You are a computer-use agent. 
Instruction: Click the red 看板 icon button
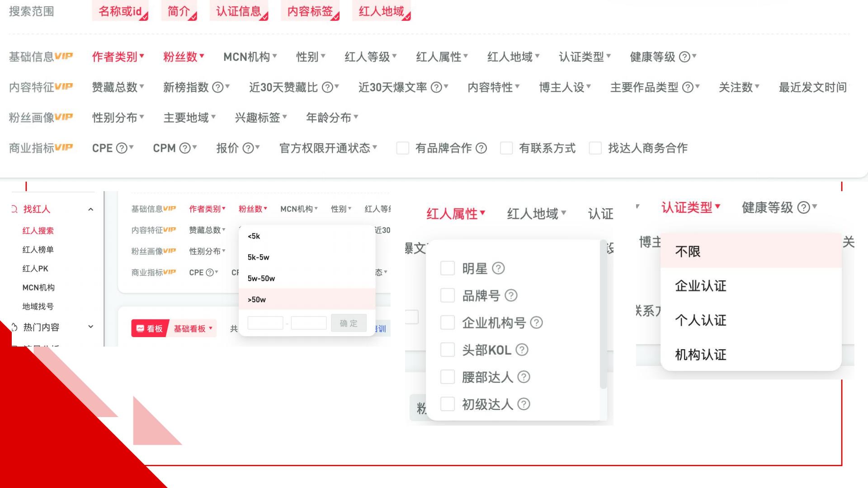(150, 328)
